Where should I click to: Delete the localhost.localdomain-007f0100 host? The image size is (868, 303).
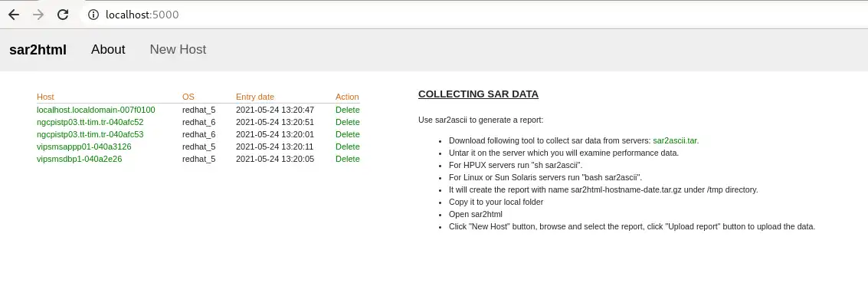[348, 110]
